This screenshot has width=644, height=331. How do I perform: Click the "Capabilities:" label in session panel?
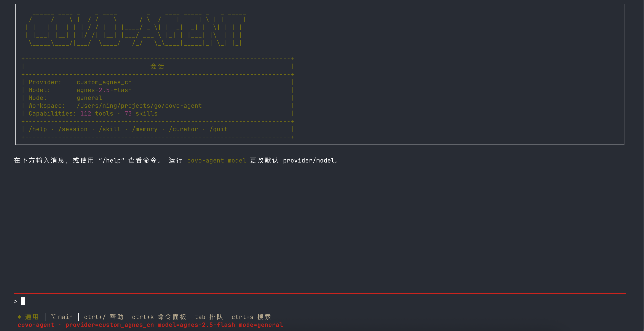(53, 113)
